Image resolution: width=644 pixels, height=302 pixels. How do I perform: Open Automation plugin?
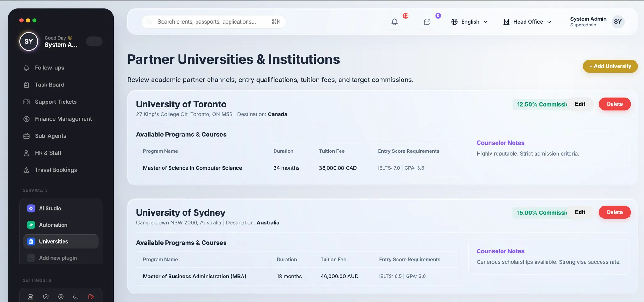pyautogui.click(x=61, y=225)
